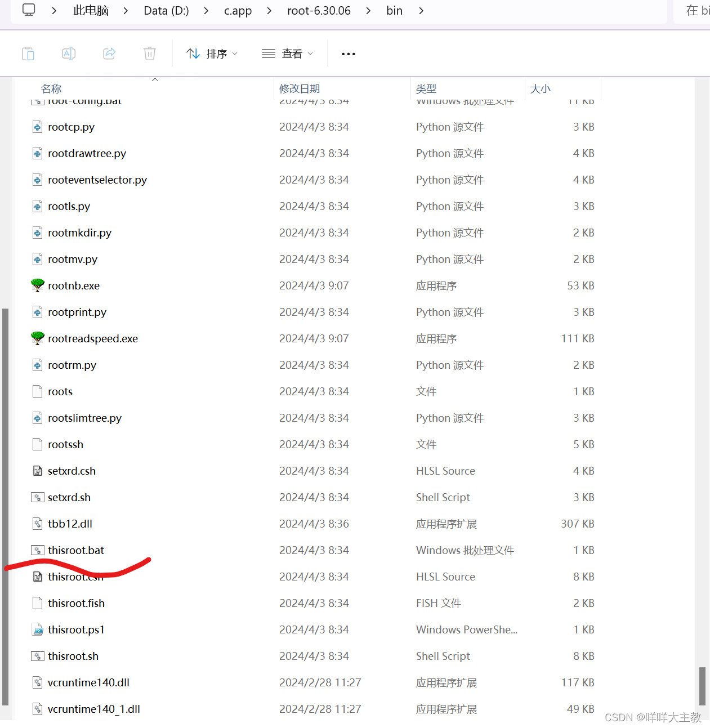Click the tbb12.dll file icon
Screen dimensions: 710x728
pyautogui.click(x=37, y=524)
